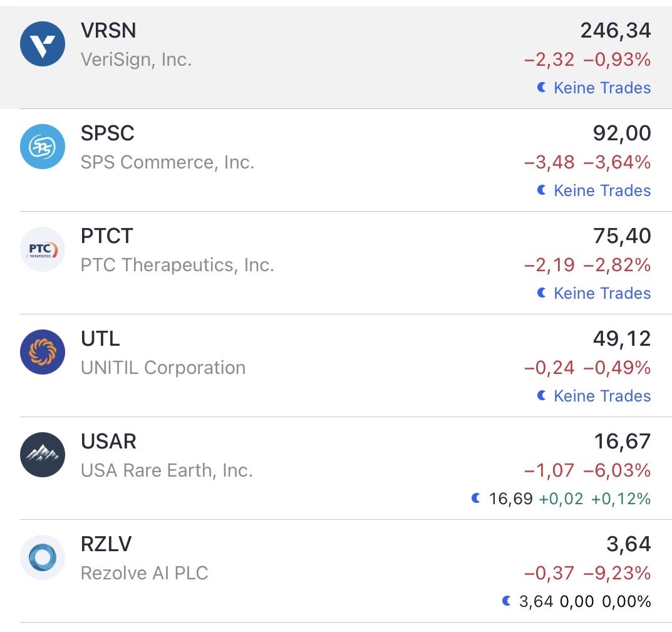The image size is (672, 632).
Task: Select the "UNITIL Corporation" company name
Action: [x=163, y=368]
